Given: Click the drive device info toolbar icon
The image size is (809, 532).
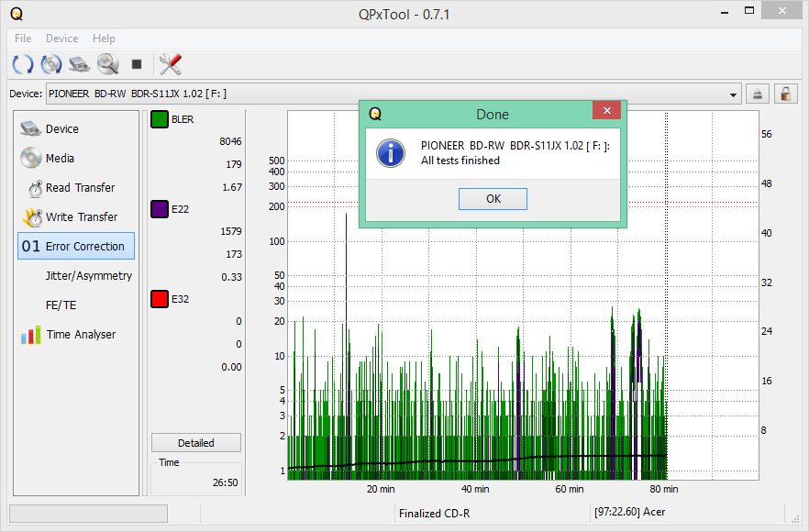Looking at the screenshot, I should coord(80,64).
